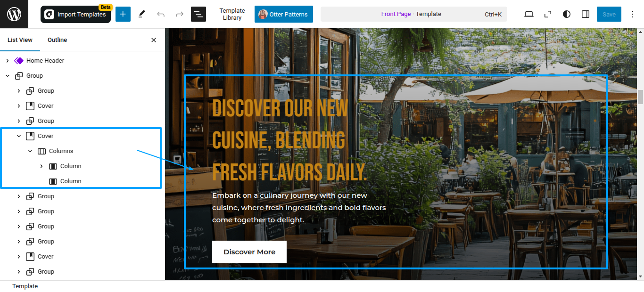Click the Discover More button
644x292 pixels.
pos(249,252)
